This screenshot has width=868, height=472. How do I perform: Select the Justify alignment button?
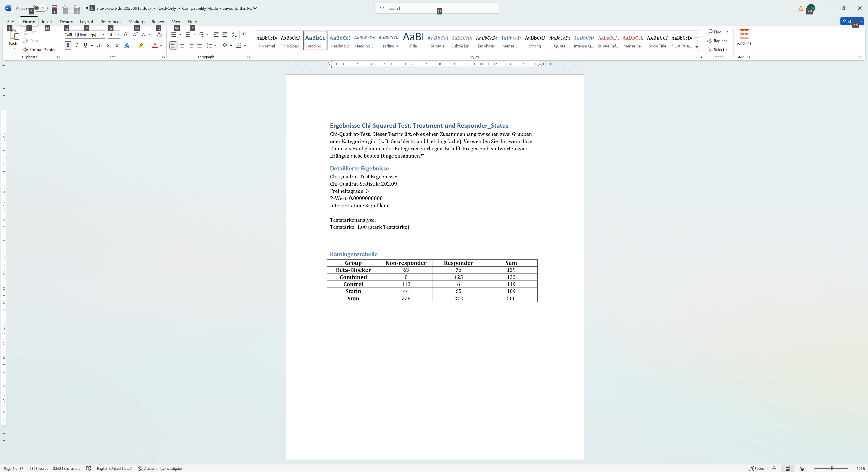click(200, 45)
